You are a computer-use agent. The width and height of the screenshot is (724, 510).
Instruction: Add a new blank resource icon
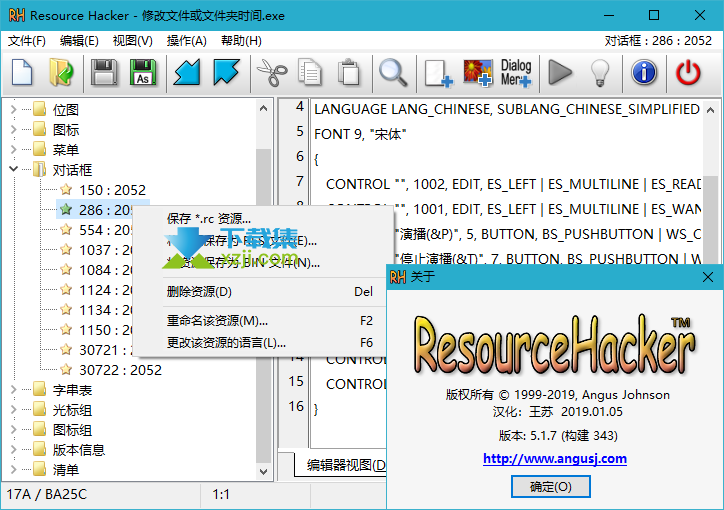pyautogui.click(x=439, y=72)
